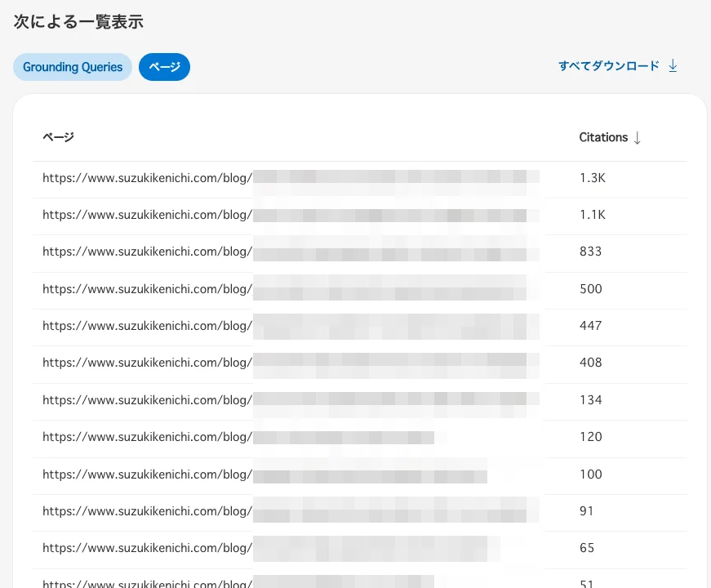Click the link in the 120-citations row

147,437
